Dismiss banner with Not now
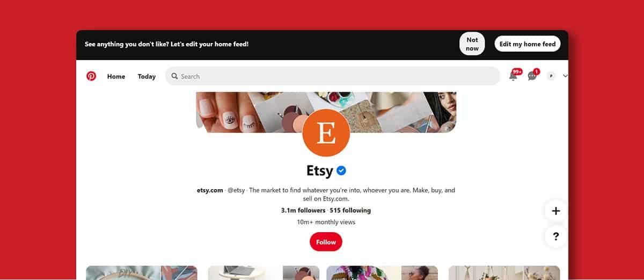The image size is (644, 280). [472, 44]
